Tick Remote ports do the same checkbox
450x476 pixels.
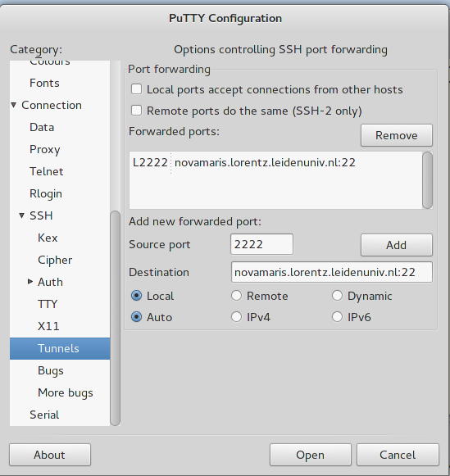click(136, 111)
